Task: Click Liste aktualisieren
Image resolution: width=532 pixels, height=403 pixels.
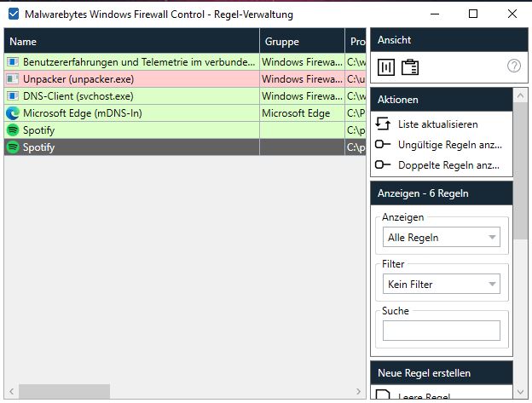Action: (x=437, y=124)
